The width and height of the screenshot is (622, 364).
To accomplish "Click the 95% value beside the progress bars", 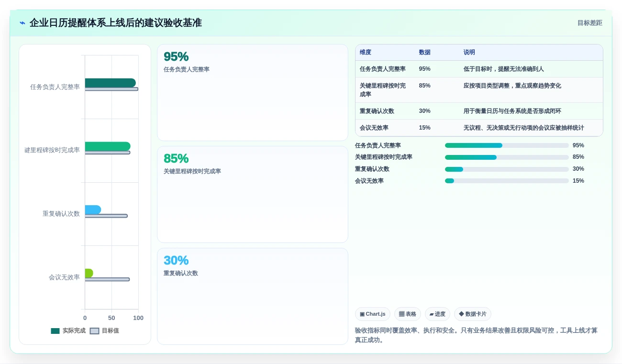I will pyautogui.click(x=578, y=145).
